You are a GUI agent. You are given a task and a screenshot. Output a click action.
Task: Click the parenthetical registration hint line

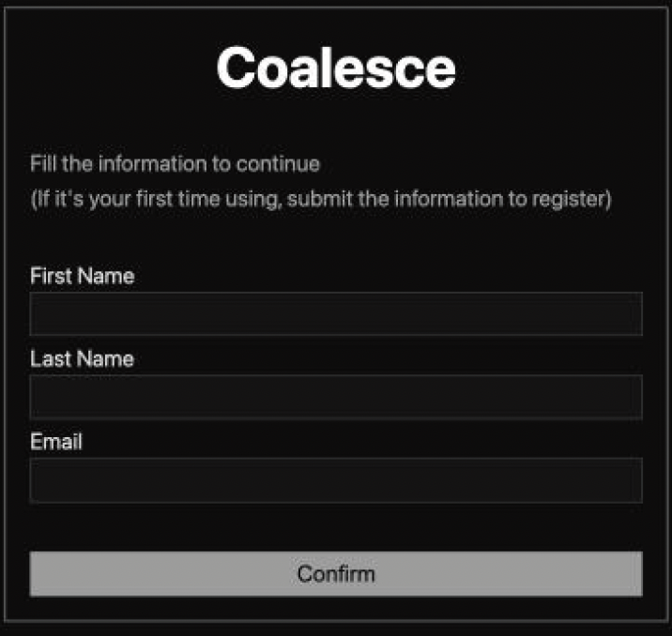[x=321, y=200]
